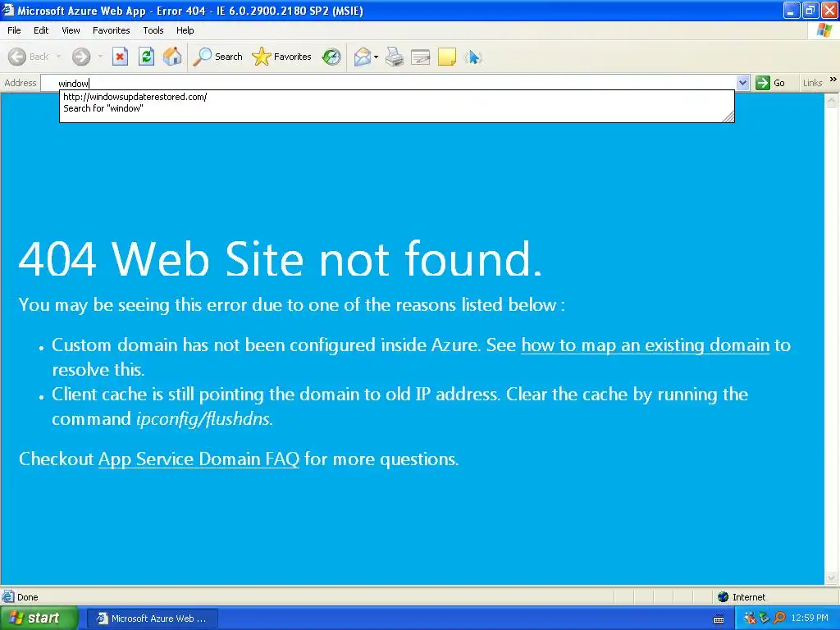Click the Forward arrow button

coord(81,57)
